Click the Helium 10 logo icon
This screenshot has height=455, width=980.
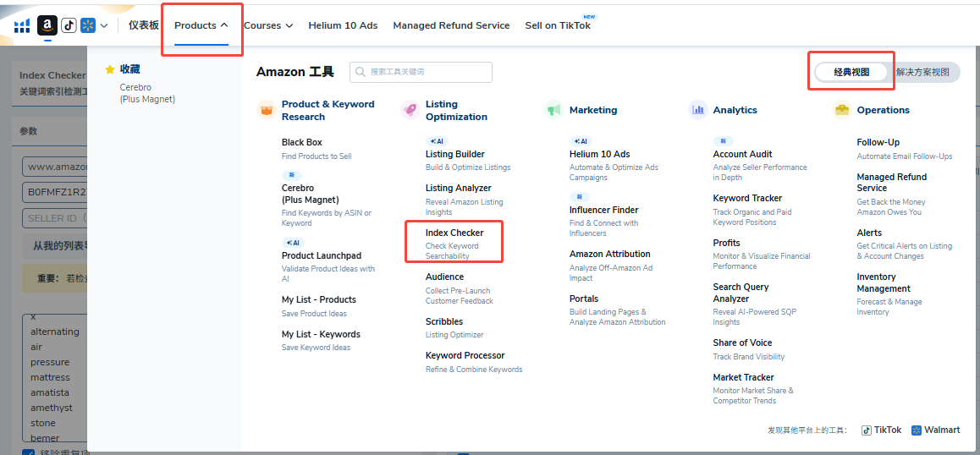[x=21, y=25]
